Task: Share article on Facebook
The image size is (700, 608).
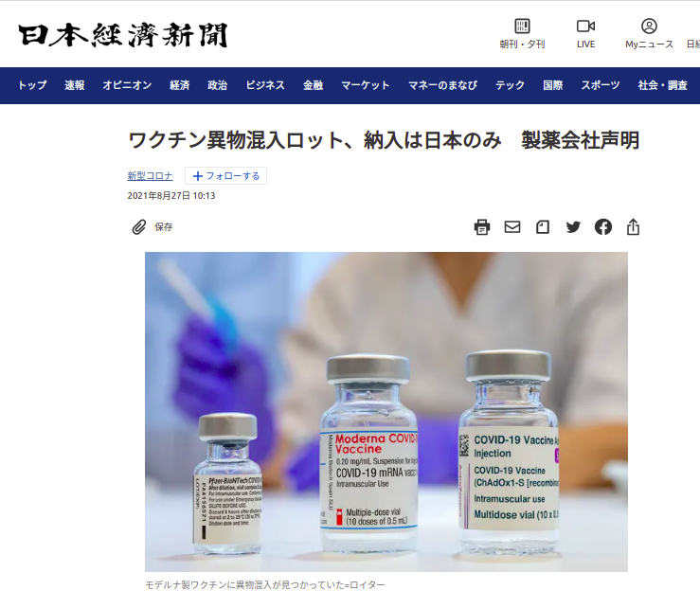Action: [603, 227]
